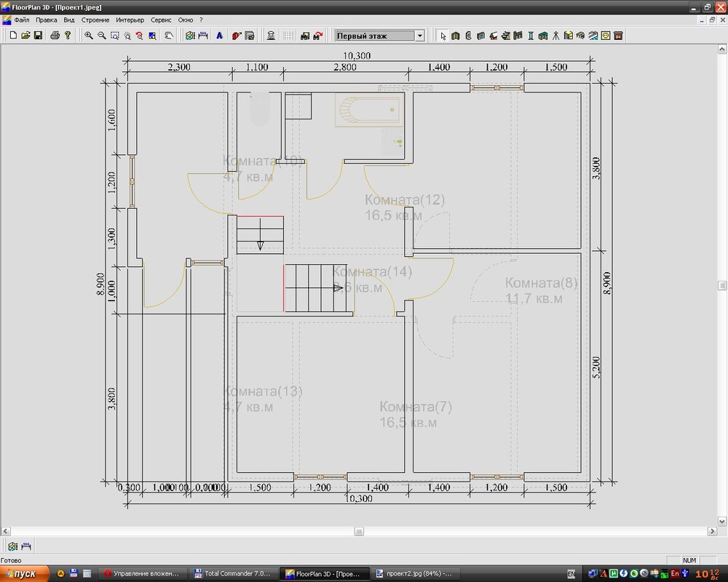728x582 pixels.
Task: Switch to Total Commander in the taskbar
Action: pyautogui.click(x=232, y=573)
